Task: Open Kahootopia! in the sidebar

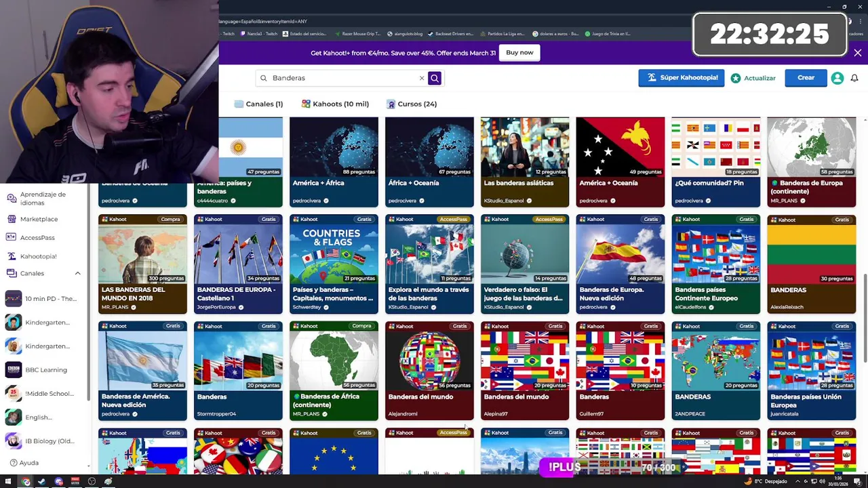Action: 38,256
